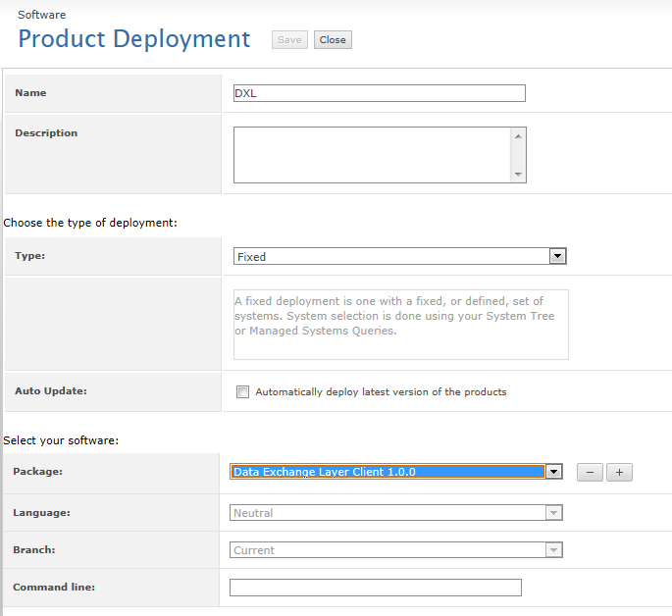This screenshot has height=616, width=672.
Task: Click the Name field containing DXL
Action: (380, 93)
